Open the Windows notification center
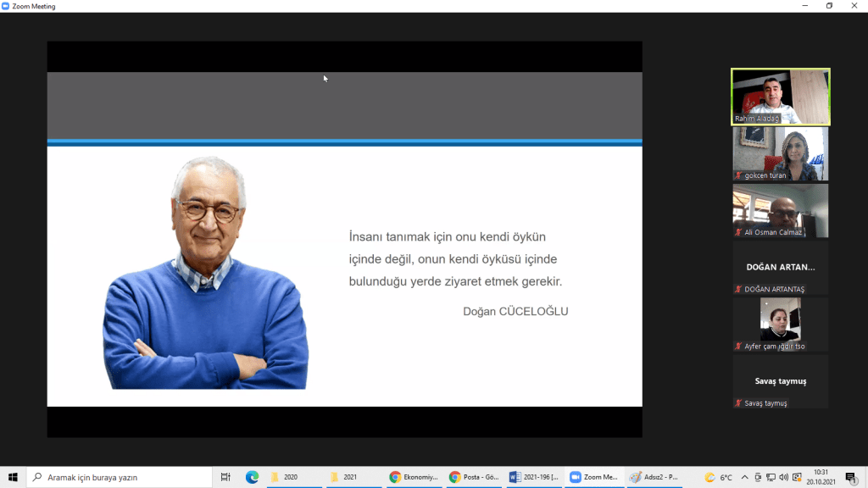Screen dimensions: 868x488 851,477
